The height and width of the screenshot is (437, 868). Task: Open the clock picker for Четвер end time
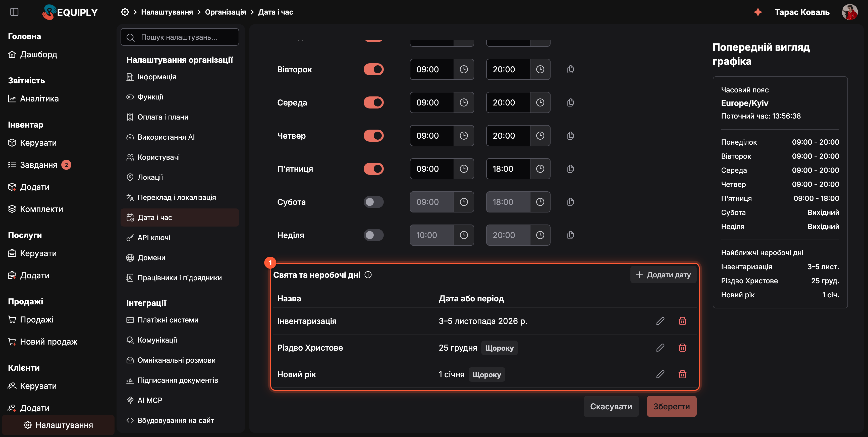click(x=540, y=136)
